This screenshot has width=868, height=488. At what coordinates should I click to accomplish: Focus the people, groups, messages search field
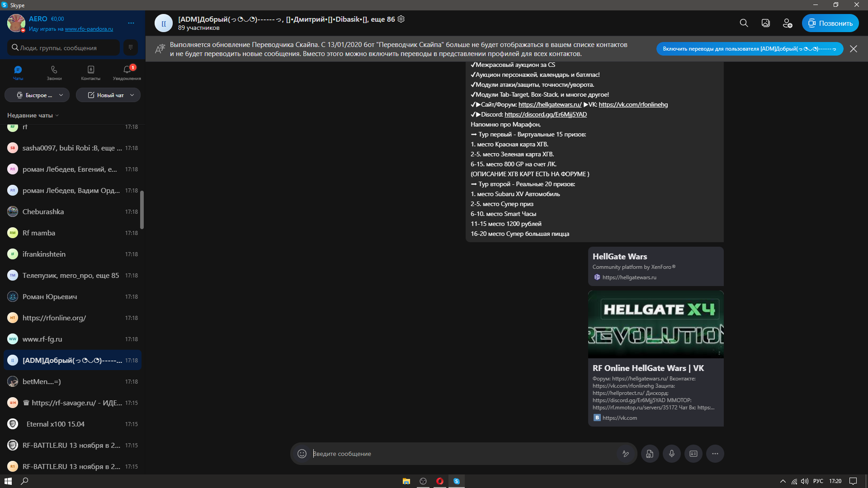64,47
